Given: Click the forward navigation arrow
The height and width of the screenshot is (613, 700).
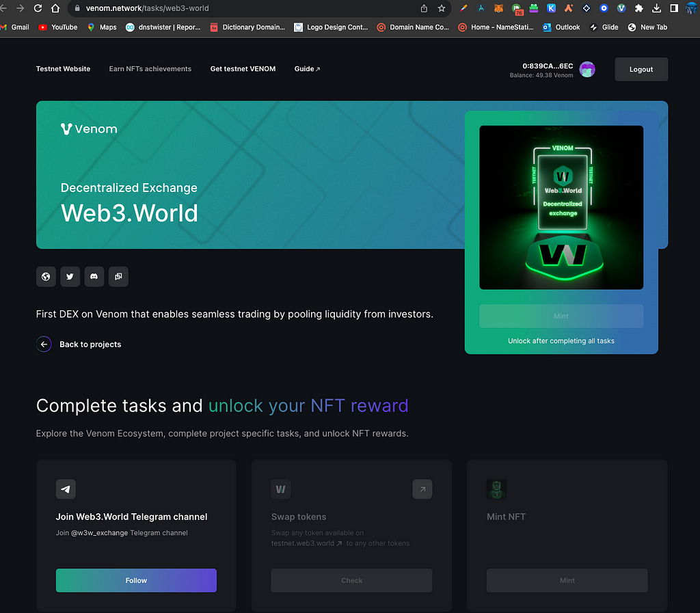Looking at the screenshot, I should [x=20, y=8].
